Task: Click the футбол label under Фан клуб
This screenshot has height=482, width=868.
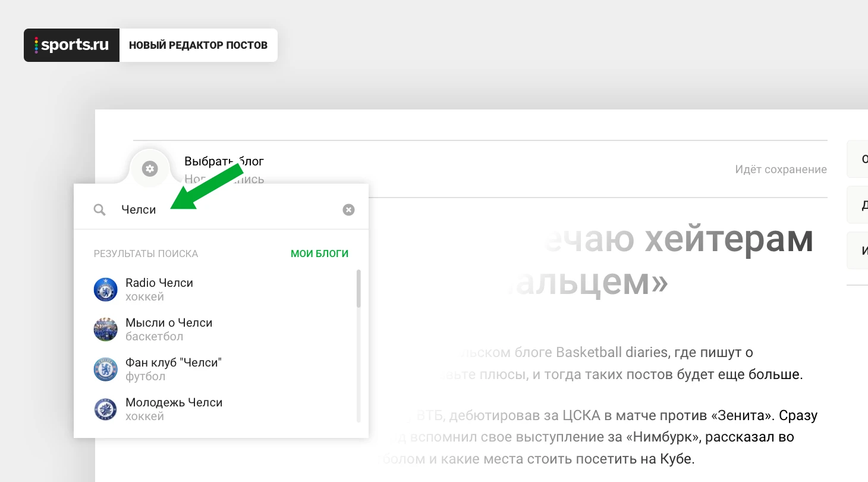Action: [145, 377]
